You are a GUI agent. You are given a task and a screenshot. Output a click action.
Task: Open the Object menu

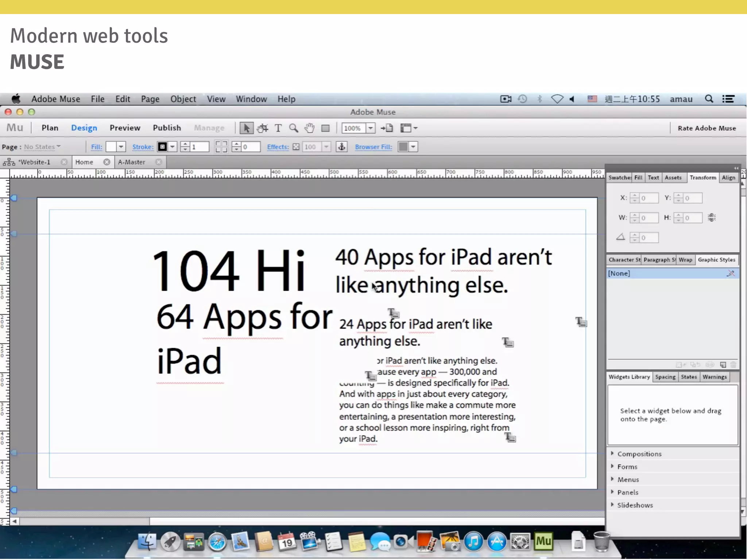[183, 99]
